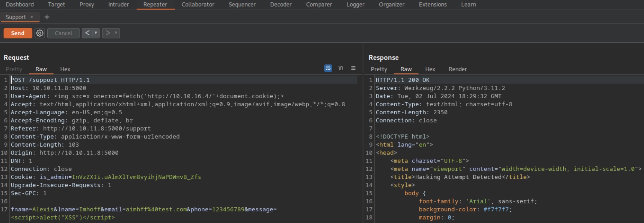Go back to previous request in history

87,33
